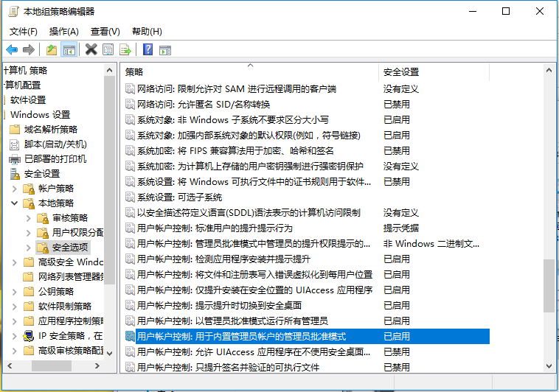Expand the 审核策略 tree node
The width and height of the screenshot is (559, 392).
point(29,218)
